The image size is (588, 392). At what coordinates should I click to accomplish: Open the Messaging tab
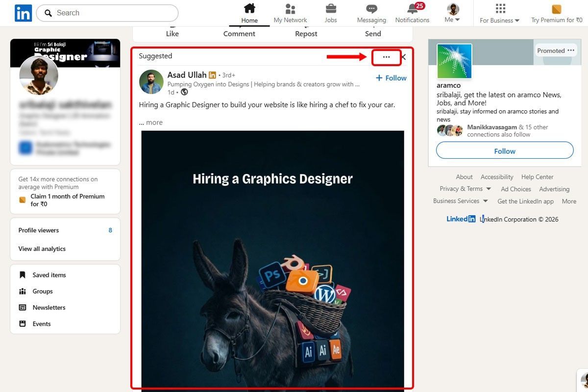click(371, 13)
